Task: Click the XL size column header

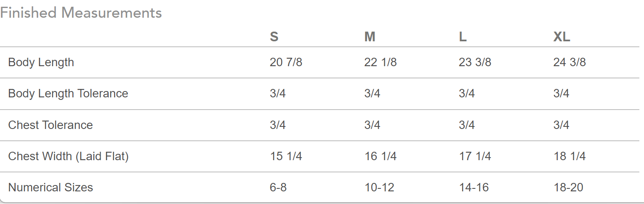Action: pyautogui.click(x=562, y=37)
